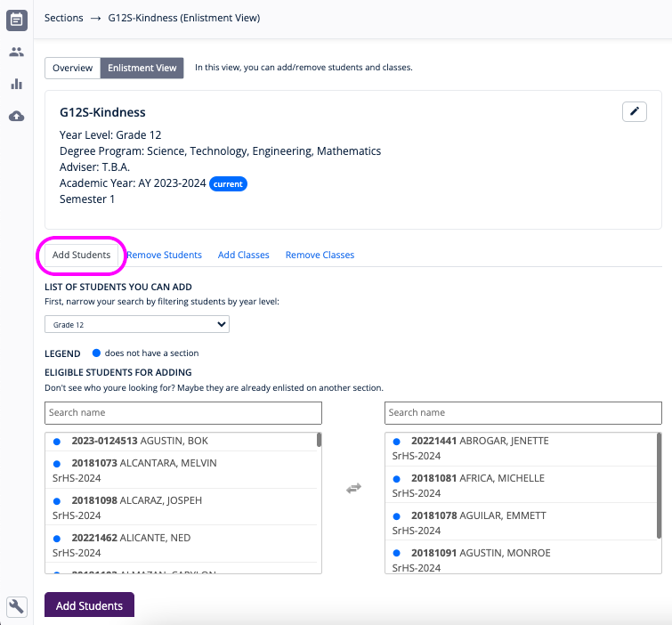Open the calendar sections icon in sidebar

pos(16,18)
